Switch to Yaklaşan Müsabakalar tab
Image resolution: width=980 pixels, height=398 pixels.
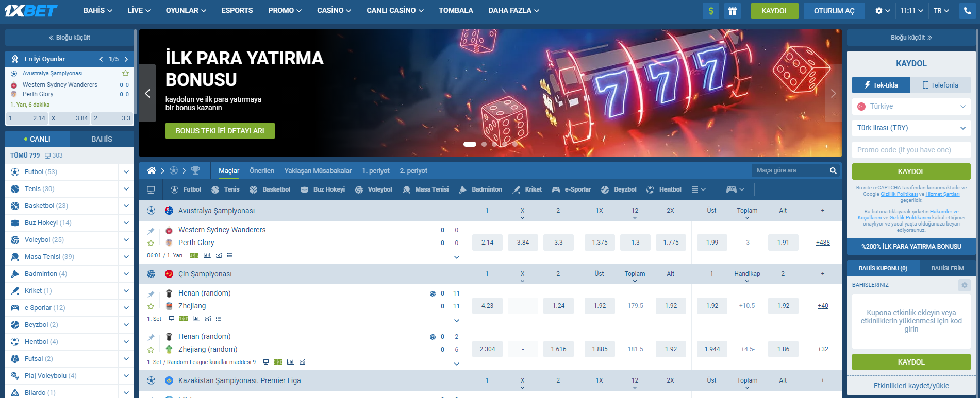pos(318,170)
